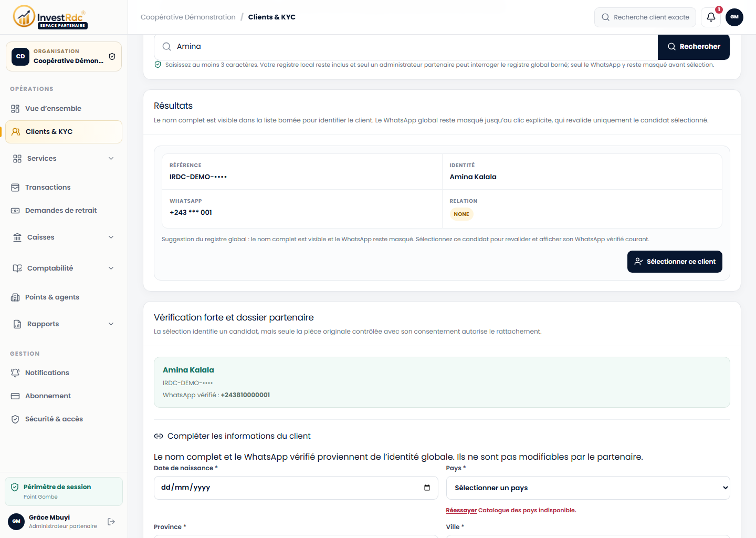756x538 pixels.
Task: Click the Abonnement card icon
Action: pyautogui.click(x=15, y=396)
